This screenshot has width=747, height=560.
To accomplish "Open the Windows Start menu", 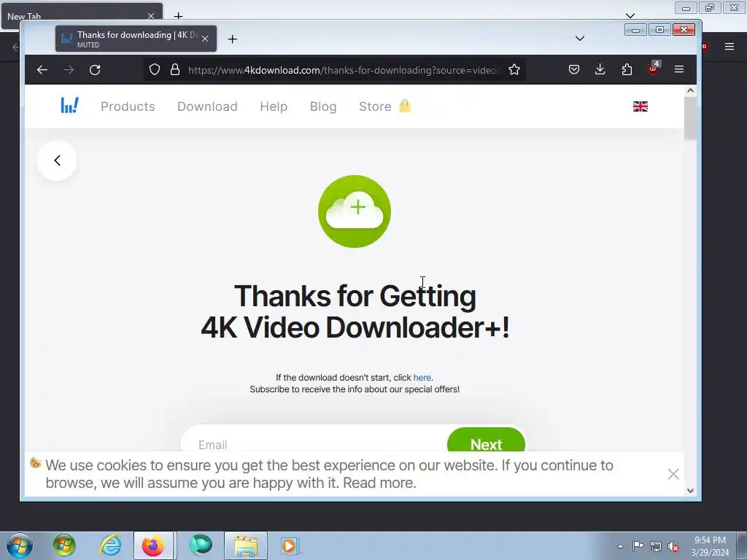I will pyautogui.click(x=20, y=545).
